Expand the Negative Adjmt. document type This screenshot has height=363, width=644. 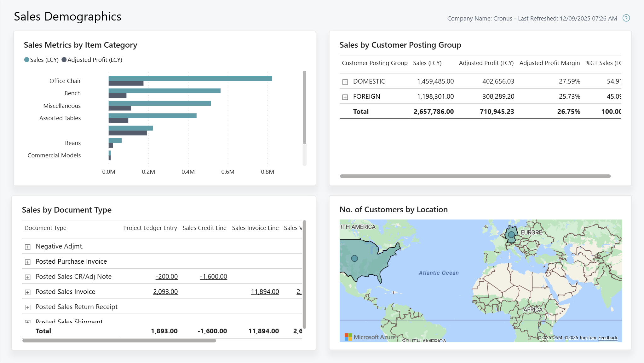tap(27, 247)
